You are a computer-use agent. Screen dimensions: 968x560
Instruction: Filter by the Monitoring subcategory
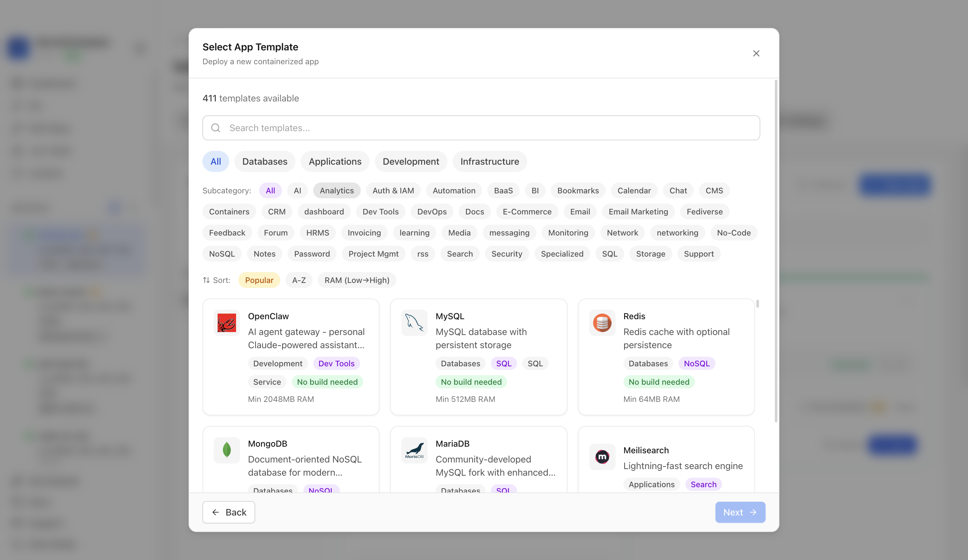pyautogui.click(x=568, y=233)
